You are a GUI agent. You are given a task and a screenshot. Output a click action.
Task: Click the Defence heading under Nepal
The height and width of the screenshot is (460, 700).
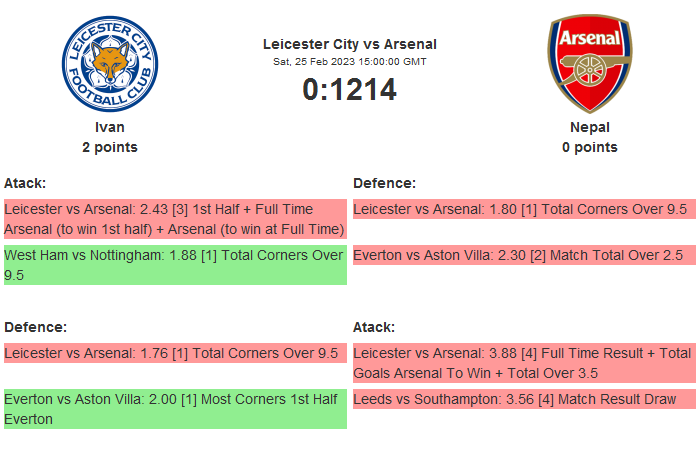(385, 183)
